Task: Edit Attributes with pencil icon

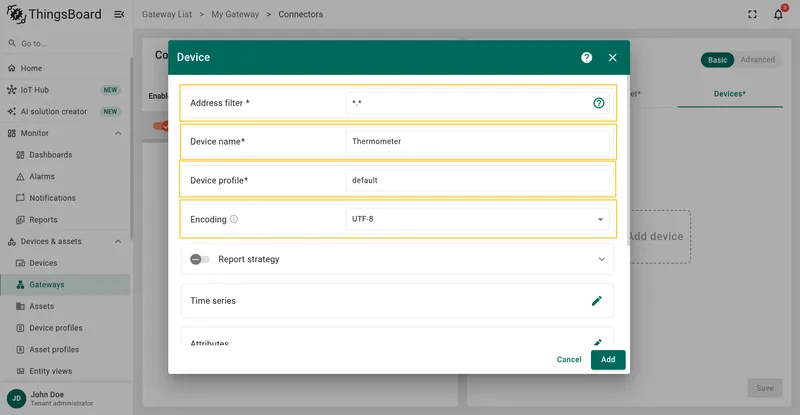Action: [x=597, y=342]
